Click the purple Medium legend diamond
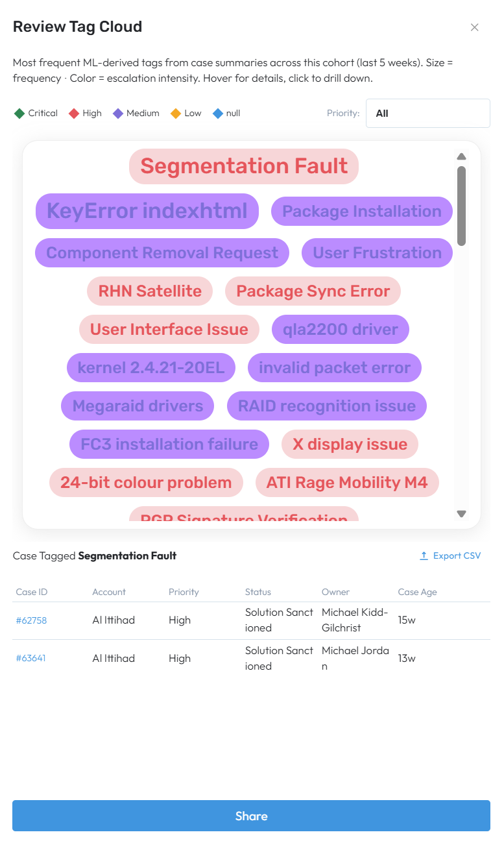Viewport: 504px width, 841px height. pos(118,114)
